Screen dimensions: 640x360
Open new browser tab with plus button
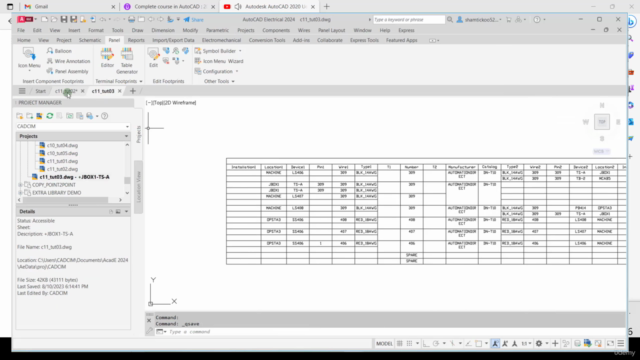click(327, 7)
